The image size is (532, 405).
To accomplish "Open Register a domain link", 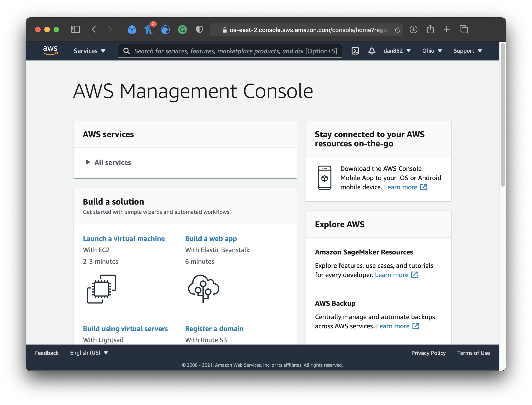I will pos(214,329).
